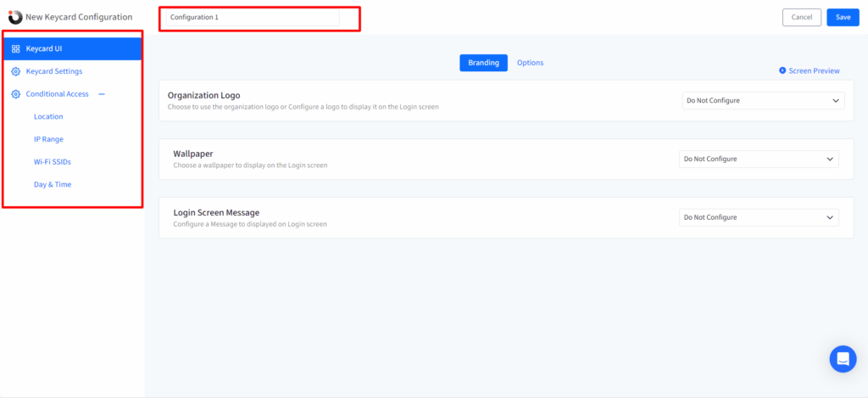Go to Day & Time under Conditional Access
The image size is (868, 398).
tap(53, 185)
